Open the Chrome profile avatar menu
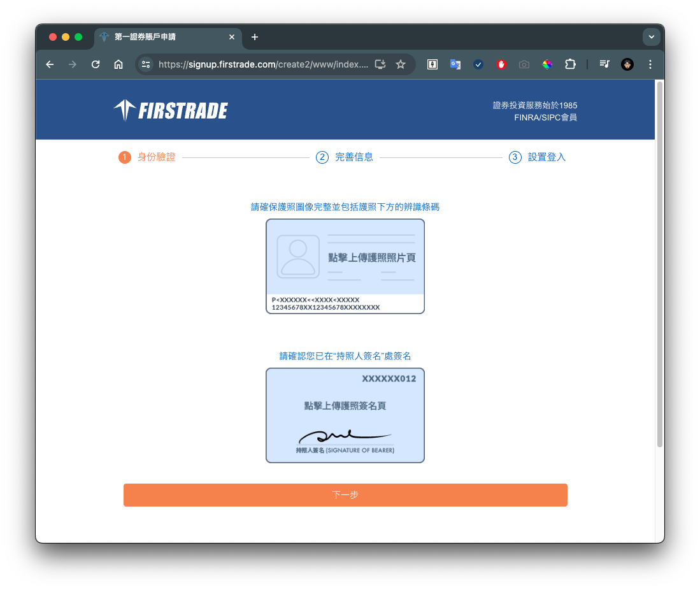The height and width of the screenshot is (590, 700). [627, 64]
